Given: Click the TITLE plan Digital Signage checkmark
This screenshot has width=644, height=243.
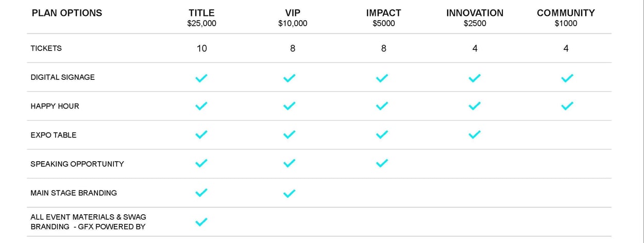Looking at the screenshot, I should pos(201,78).
